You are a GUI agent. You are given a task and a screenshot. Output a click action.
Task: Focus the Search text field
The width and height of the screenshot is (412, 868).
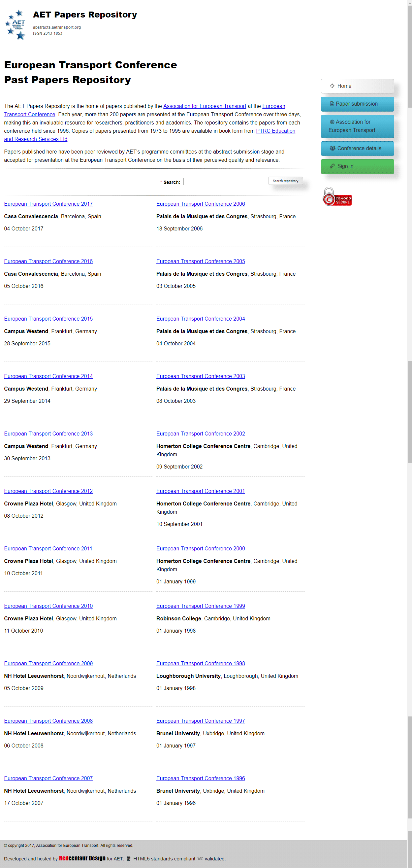coord(225,182)
